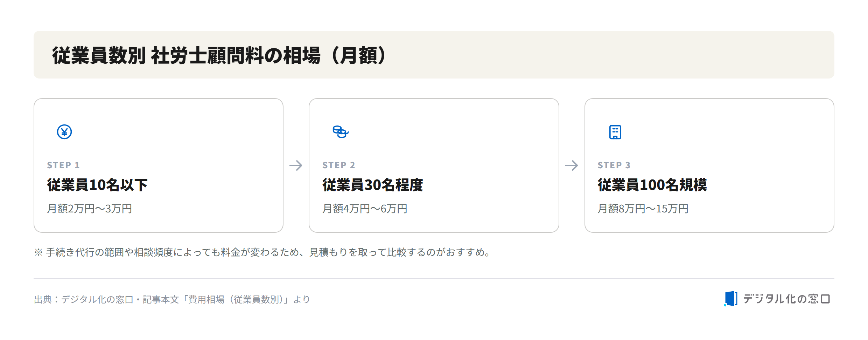
Task: Click the 出典 source citation text
Action: 172,299
